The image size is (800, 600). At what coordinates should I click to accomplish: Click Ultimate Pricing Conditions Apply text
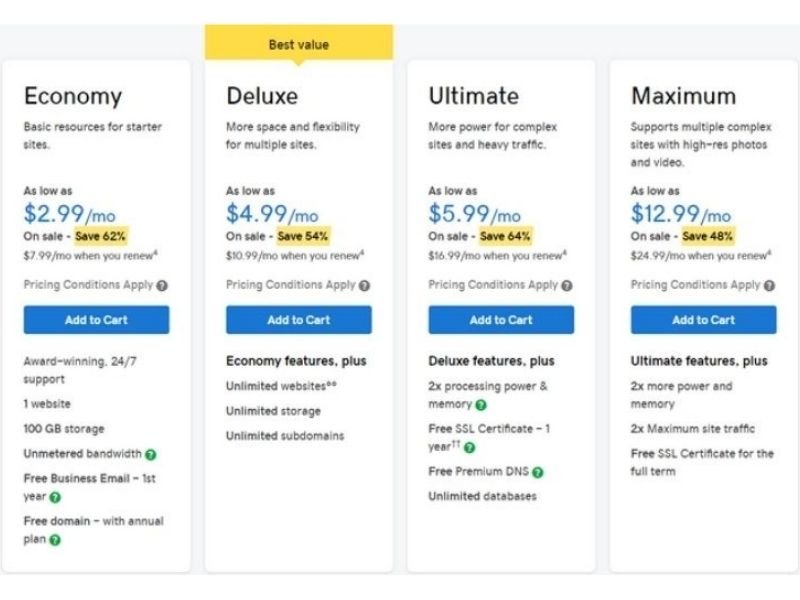(x=493, y=285)
